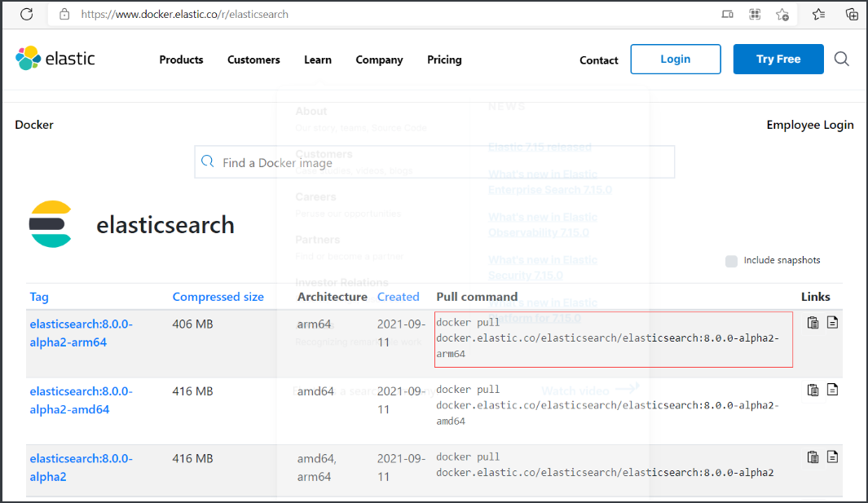
Task: Click the Login button
Action: [x=676, y=60]
